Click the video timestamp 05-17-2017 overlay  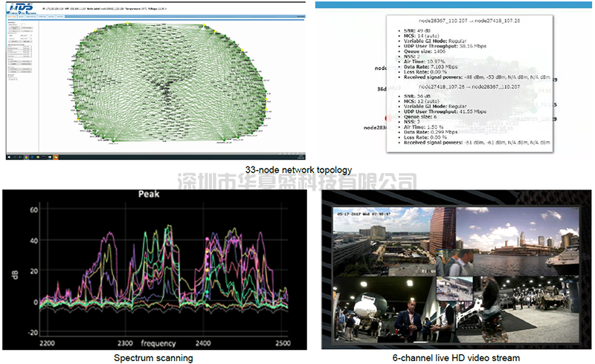pos(364,214)
